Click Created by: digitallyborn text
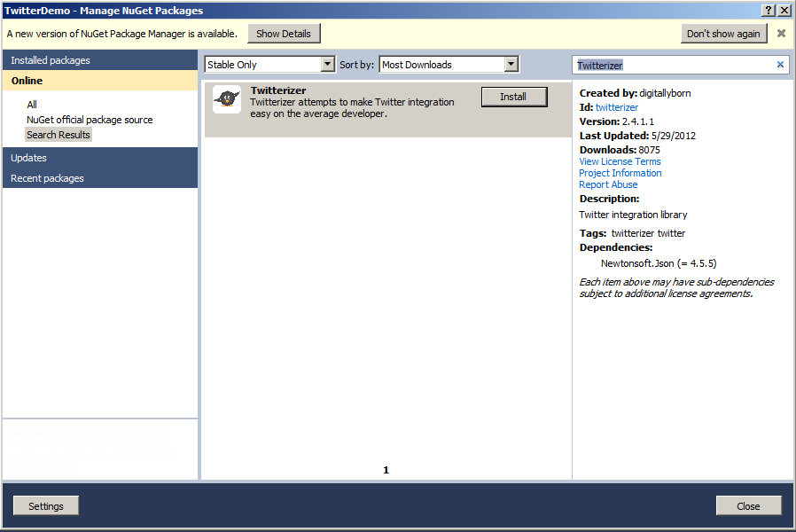The width and height of the screenshot is (796, 532). point(635,93)
